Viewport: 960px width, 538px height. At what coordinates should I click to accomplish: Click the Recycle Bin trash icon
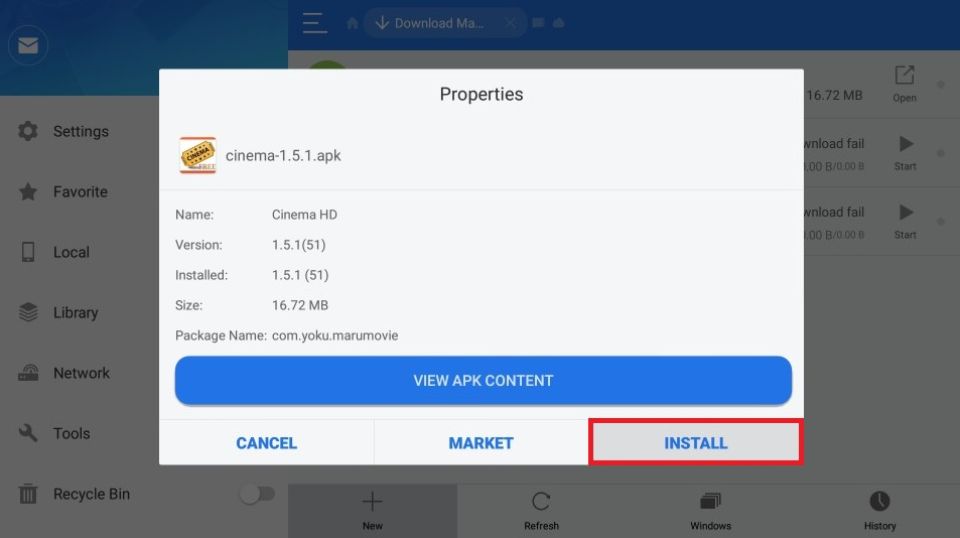(x=28, y=493)
